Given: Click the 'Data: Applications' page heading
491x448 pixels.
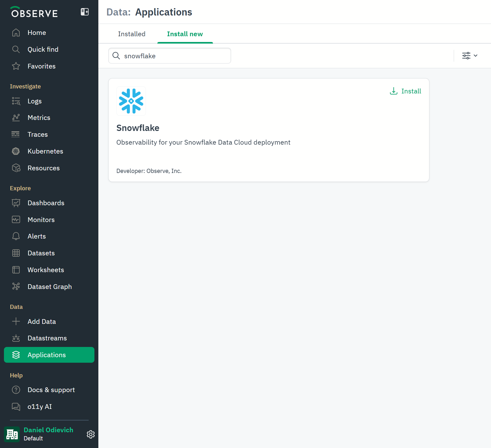Looking at the screenshot, I should coord(149,12).
